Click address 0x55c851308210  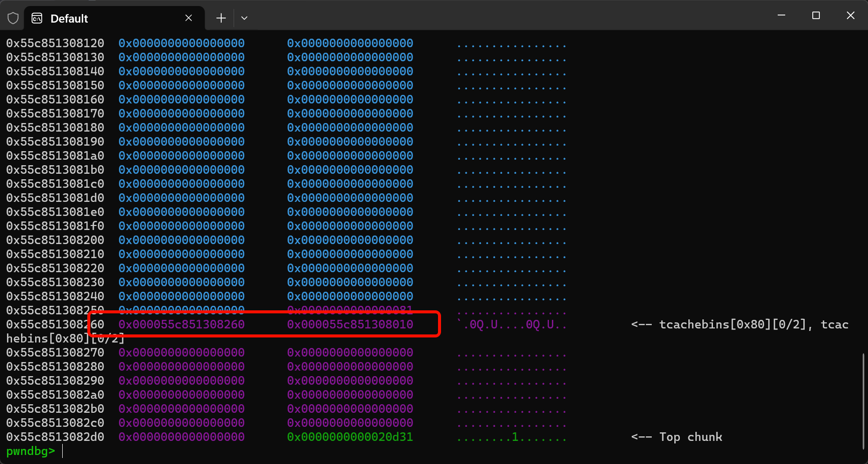(x=55, y=254)
